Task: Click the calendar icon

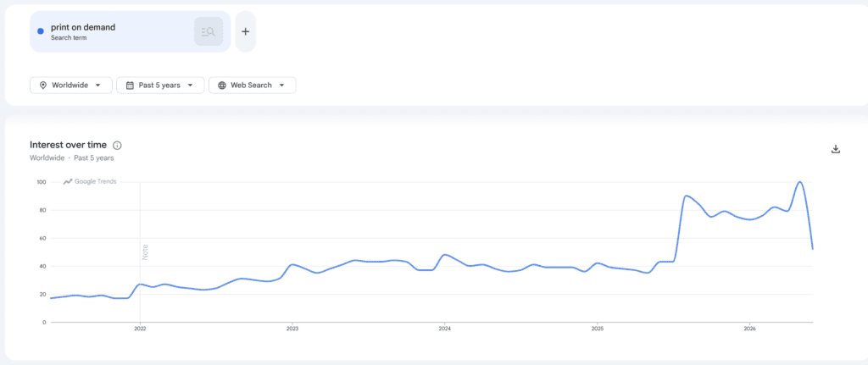Action: click(x=130, y=86)
